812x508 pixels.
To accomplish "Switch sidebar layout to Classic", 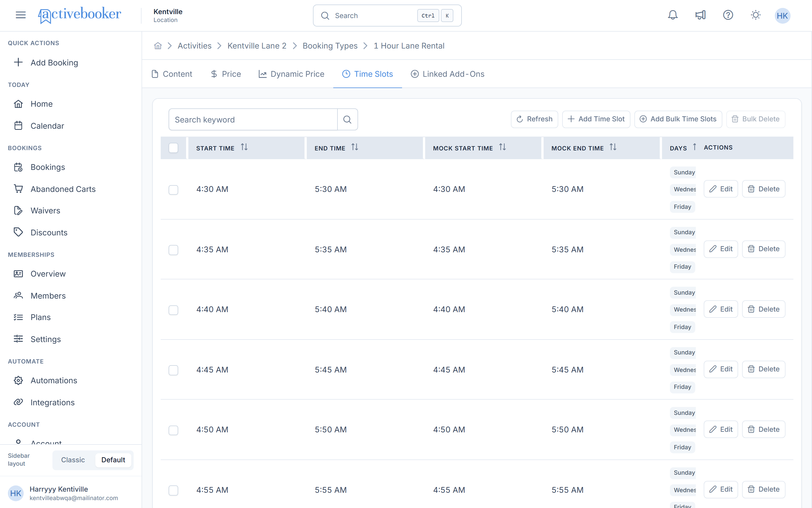I will pos(73,460).
